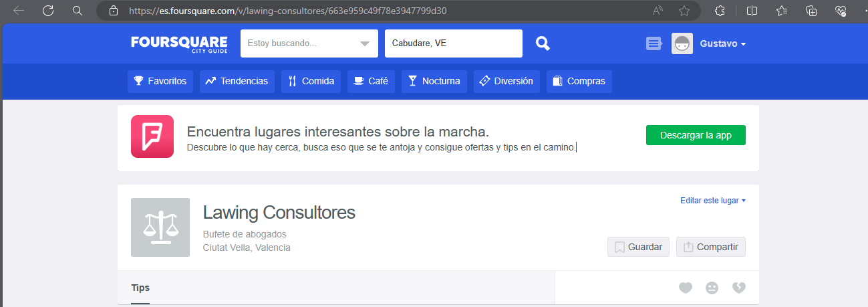The width and height of the screenshot is (868, 307).
Task: Click the browser back arrow
Action: [x=19, y=11]
